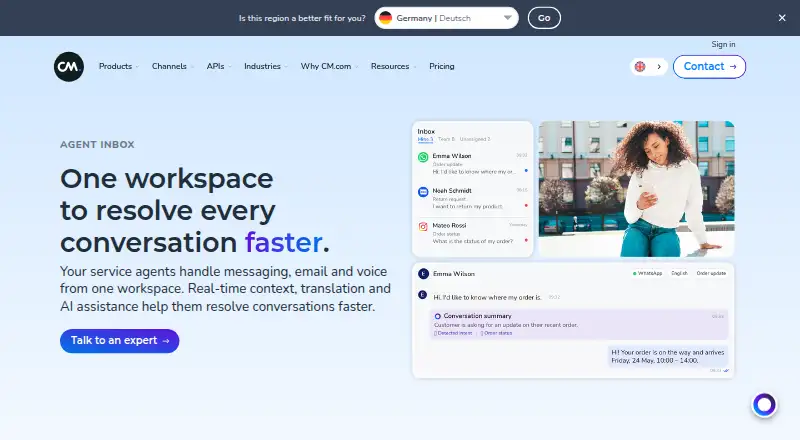Click the arrow in Talk to an expert

(165, 341)
